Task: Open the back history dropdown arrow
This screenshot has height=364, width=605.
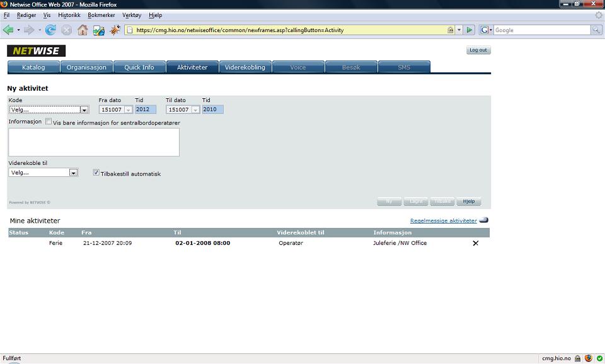Action: pos(18,30)
